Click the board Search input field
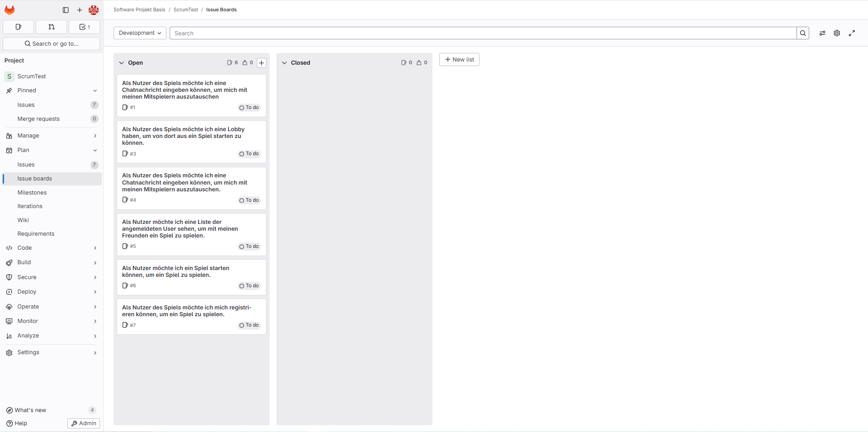The height and width of the screenshot is (432, 868). [x=483, y=33]
